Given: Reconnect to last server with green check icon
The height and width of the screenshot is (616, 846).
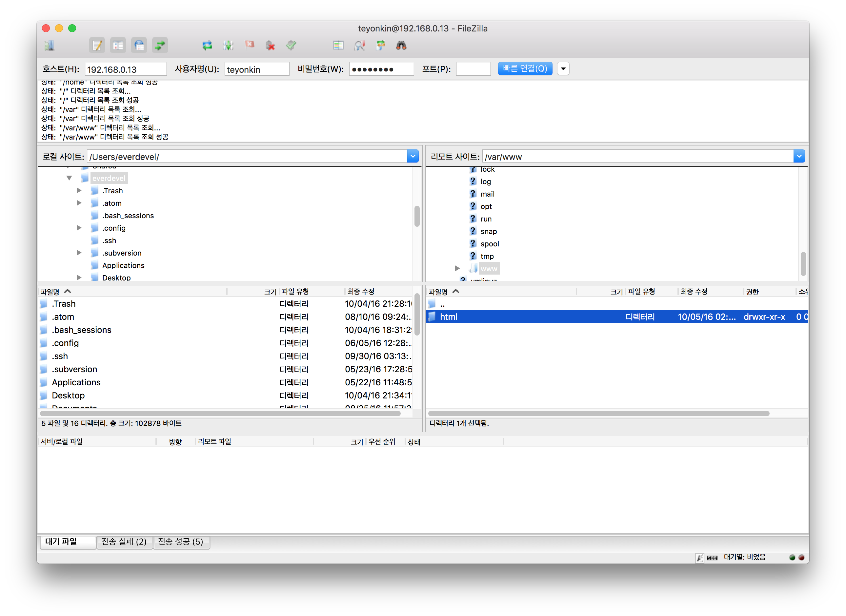Looking at the screenshot, I should coord(291,46).
